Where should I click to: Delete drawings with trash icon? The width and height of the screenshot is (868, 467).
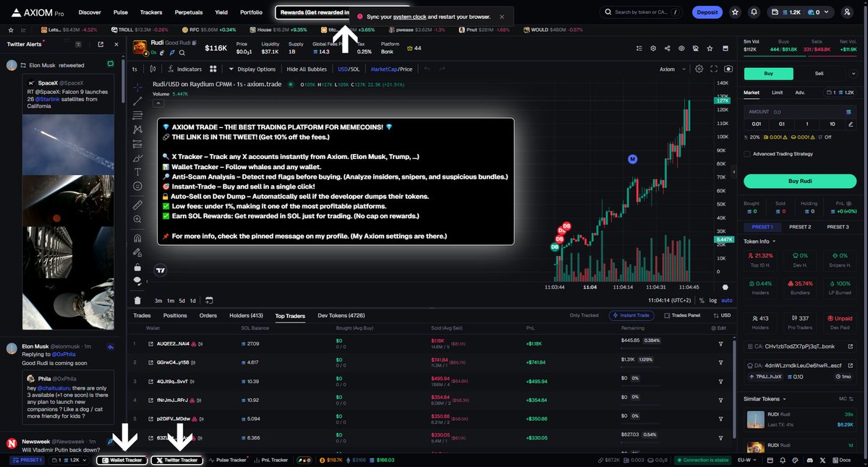click(x=137, y=300)
